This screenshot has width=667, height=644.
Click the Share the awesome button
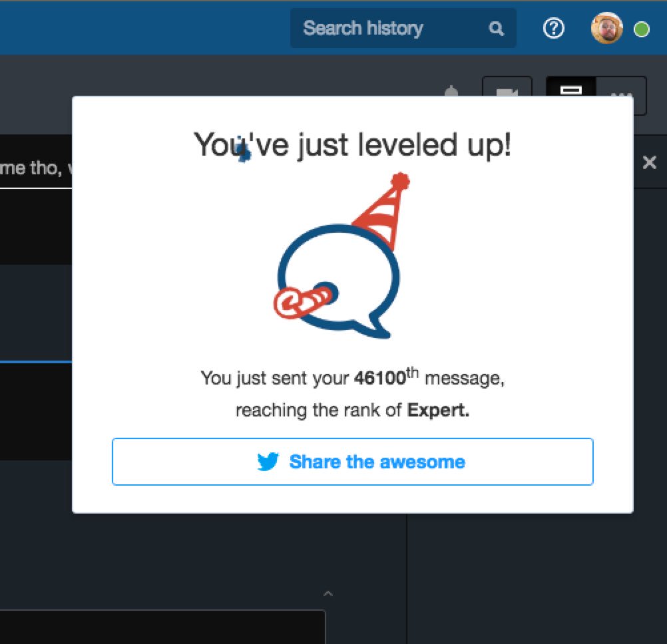pos(352,461)
